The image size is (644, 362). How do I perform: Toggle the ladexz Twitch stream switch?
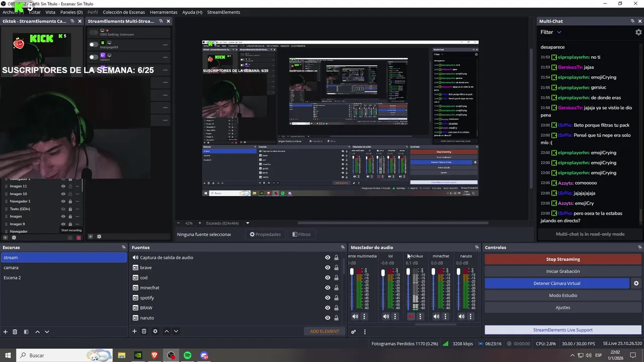click(94, 57)
